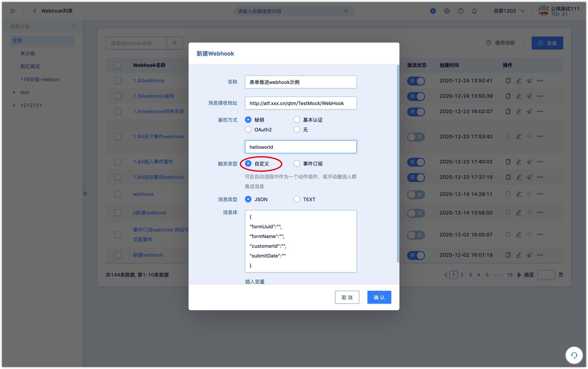Go to next page with right arrow
Viewport: 588px width, 369px height.
pyautogui.click(x=519, y=275)
